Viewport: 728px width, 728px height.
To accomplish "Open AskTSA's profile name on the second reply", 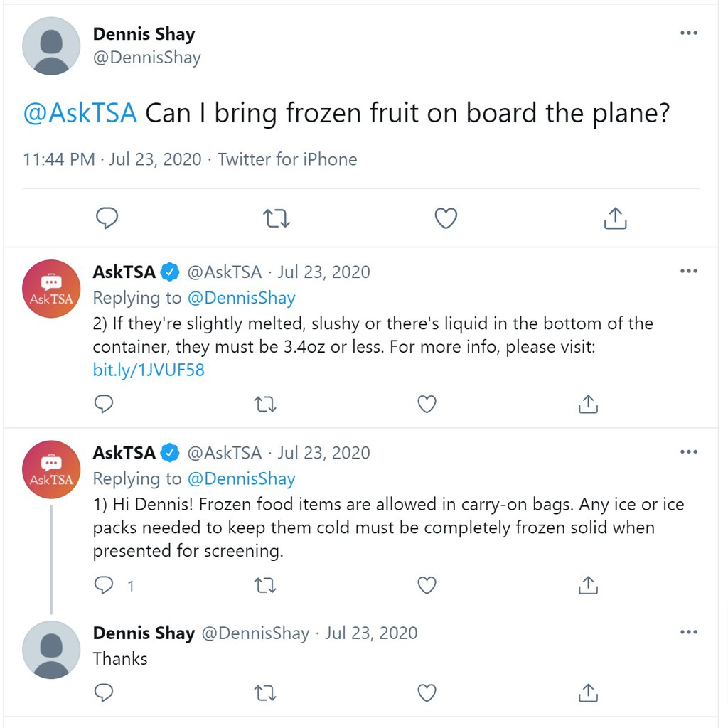I will [123, 452].
